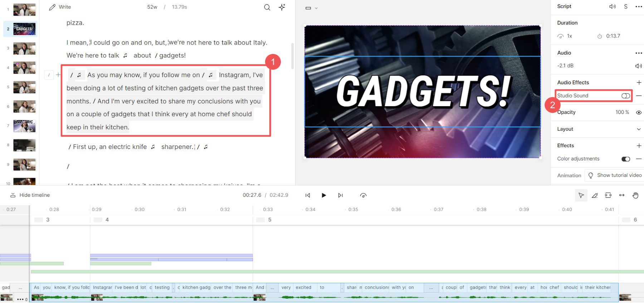Click the Script speaker volume icon

pyautogui.click(x=613, y=6)
